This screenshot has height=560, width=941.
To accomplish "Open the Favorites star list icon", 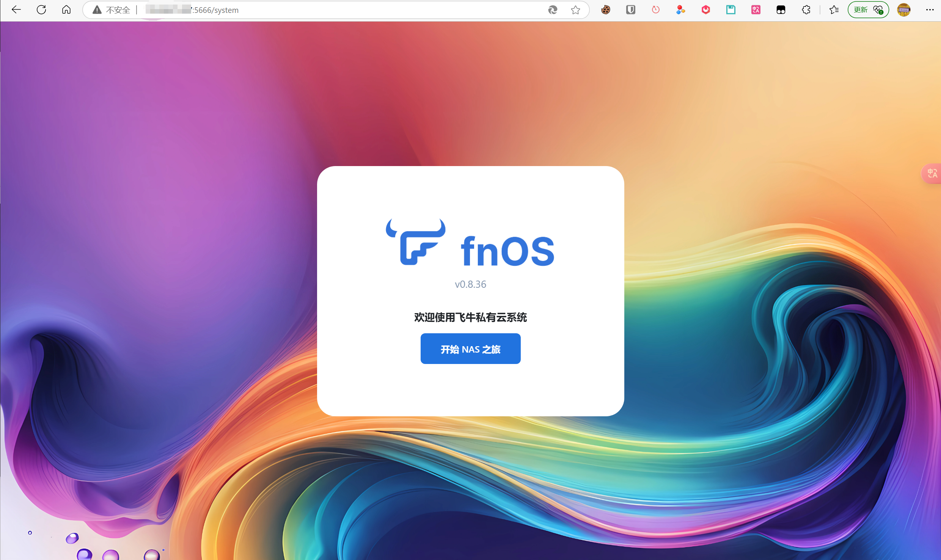I will (834, 10).
